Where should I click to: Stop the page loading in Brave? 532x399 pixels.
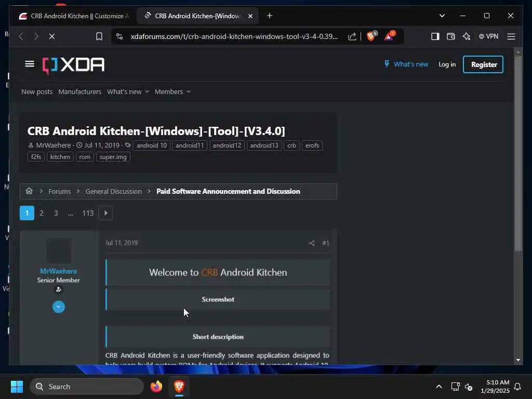click(52, 36)
